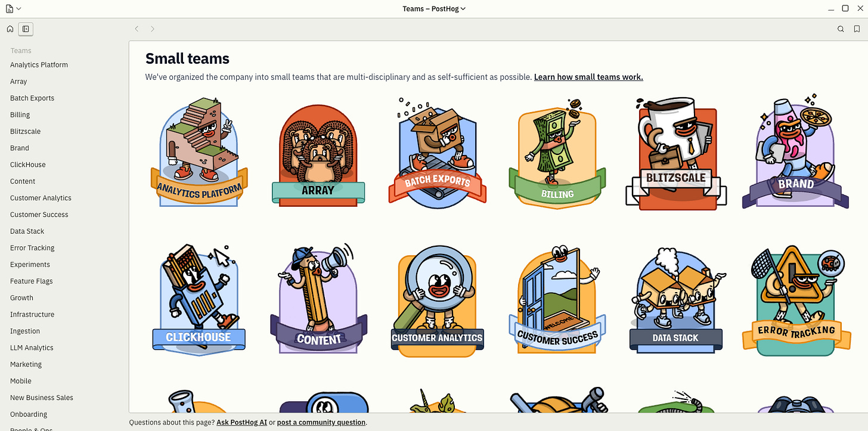Open the Batch Exports team badge

[x=438, y=153]
